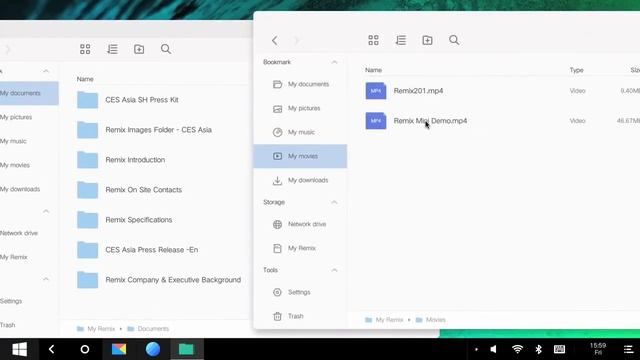The width and height of the screenshot is (640, 360).
Task: Open search in the Documents window
Action: click(166, 49)
